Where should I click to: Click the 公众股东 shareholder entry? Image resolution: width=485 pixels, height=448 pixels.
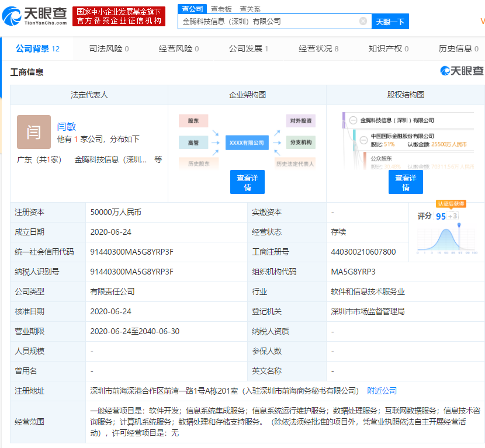pyautogui.click(x=382, y=158)
